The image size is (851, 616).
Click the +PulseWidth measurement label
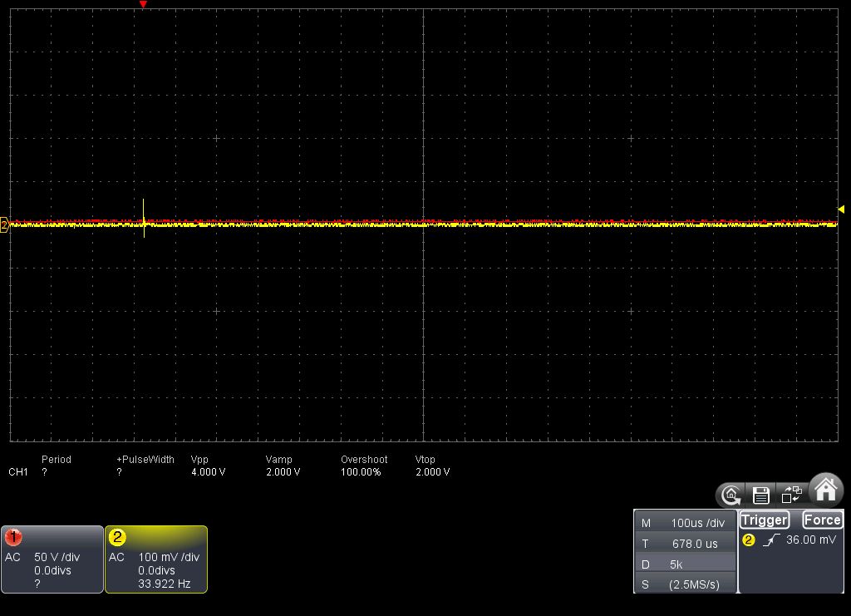pyautogui.click(x=145, y=459)
